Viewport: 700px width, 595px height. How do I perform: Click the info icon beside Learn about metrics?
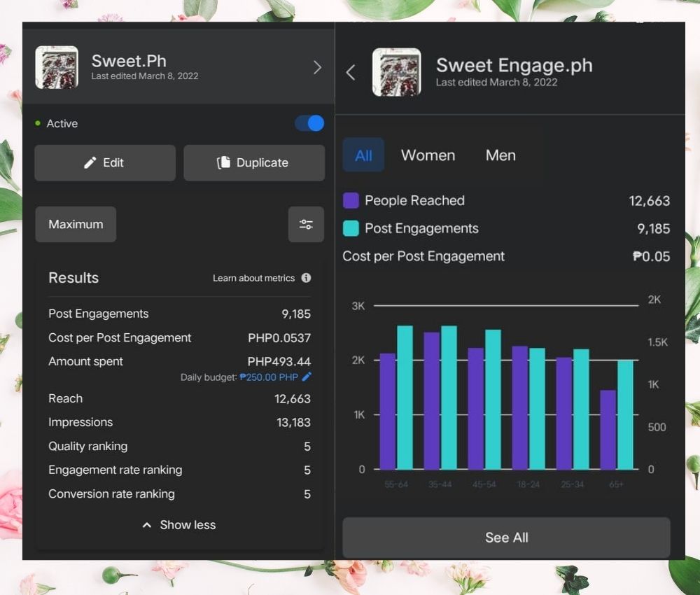(307, 278)
